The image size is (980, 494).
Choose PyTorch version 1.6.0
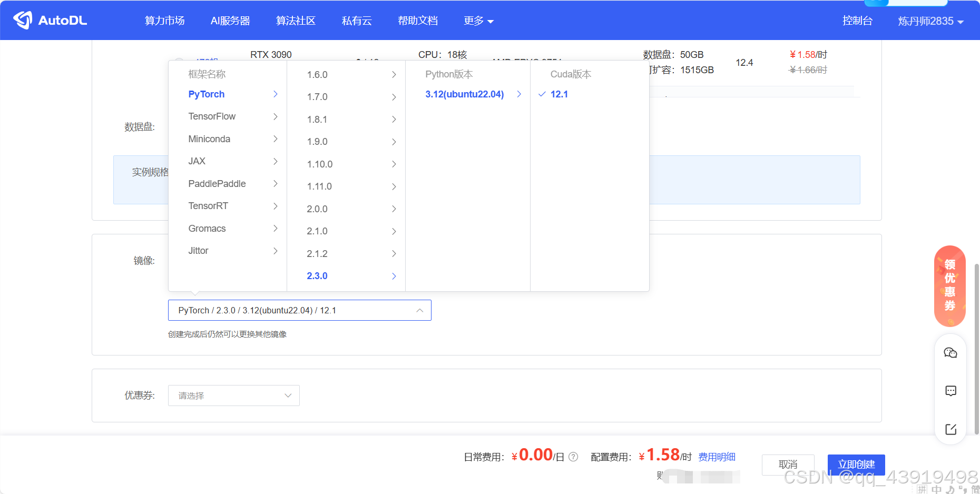[346, 75]
